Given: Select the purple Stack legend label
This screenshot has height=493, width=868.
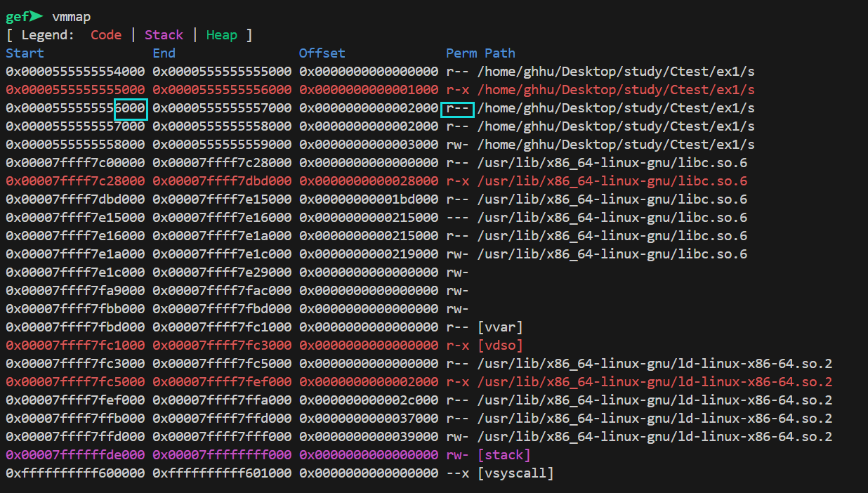Looking at the screenshot, I should 164,34.
